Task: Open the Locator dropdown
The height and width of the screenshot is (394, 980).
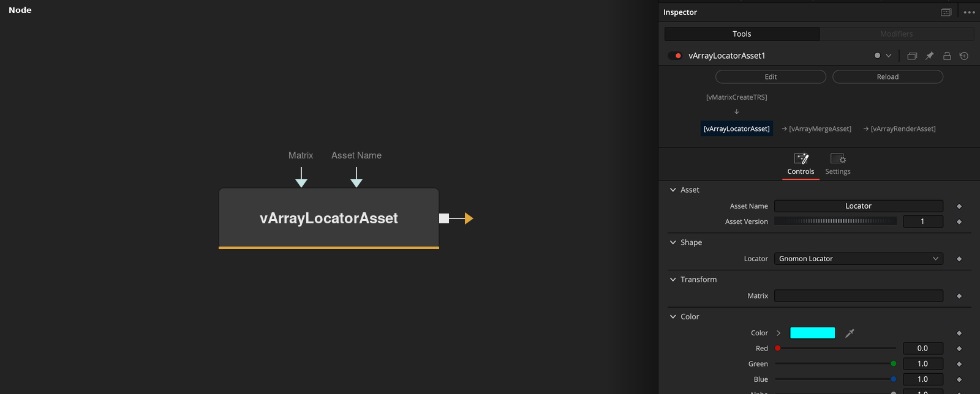Action: tap(859, 259)
